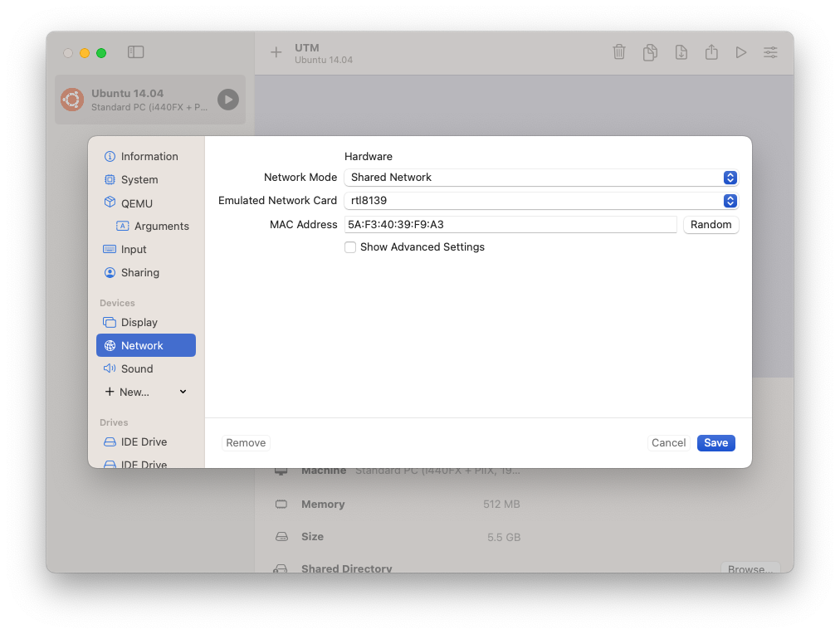
Task: Click the share icon in the toolbar
Action: click(x=711, y=52)
